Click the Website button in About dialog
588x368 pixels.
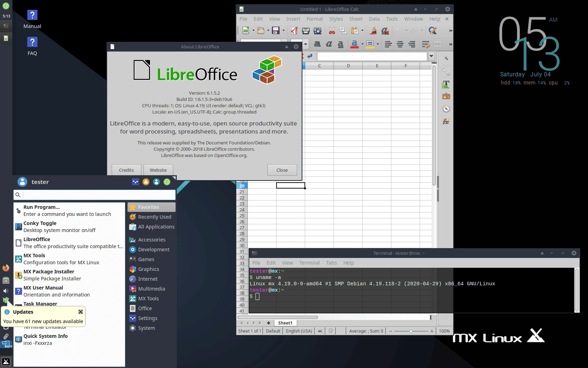click(x=158, y=170)
